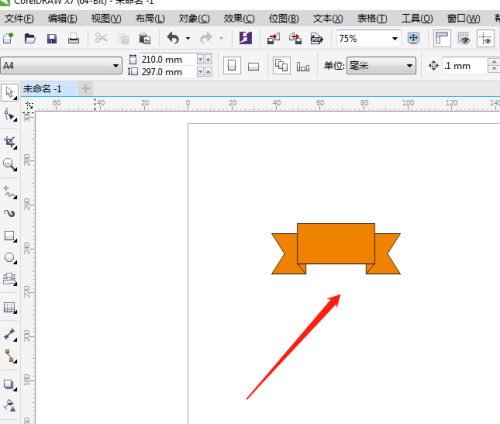Viewport: 500px width, 424px height.
Task: Select the Dimension tool
Action: [x=10, y=335]
